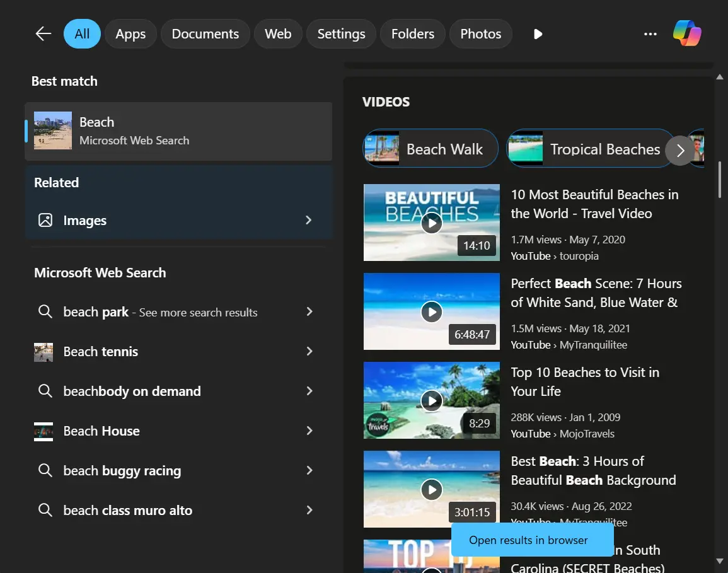Expand the beachbody on demand chevron

point(309,391)
